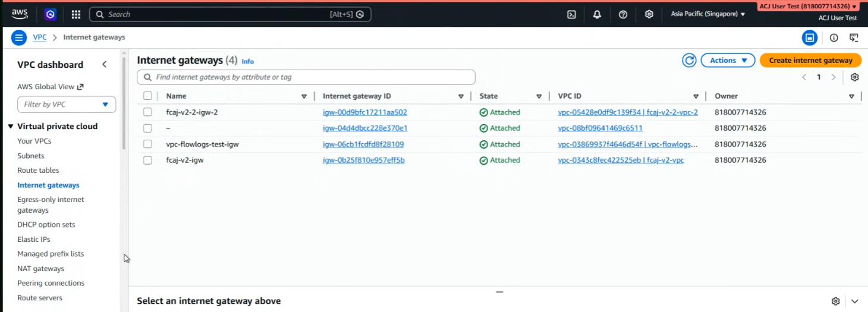Image resolution: width=868 pixels, height=312 pixels.
Task: Click the purple extension icon beside AWS logo
Action: tap(51, 14)
